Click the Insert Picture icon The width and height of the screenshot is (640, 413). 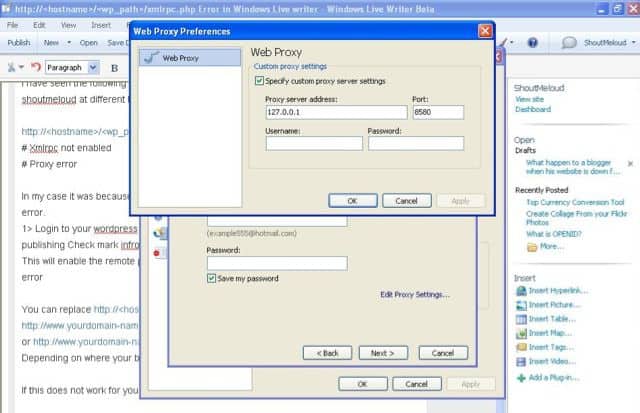521,305
